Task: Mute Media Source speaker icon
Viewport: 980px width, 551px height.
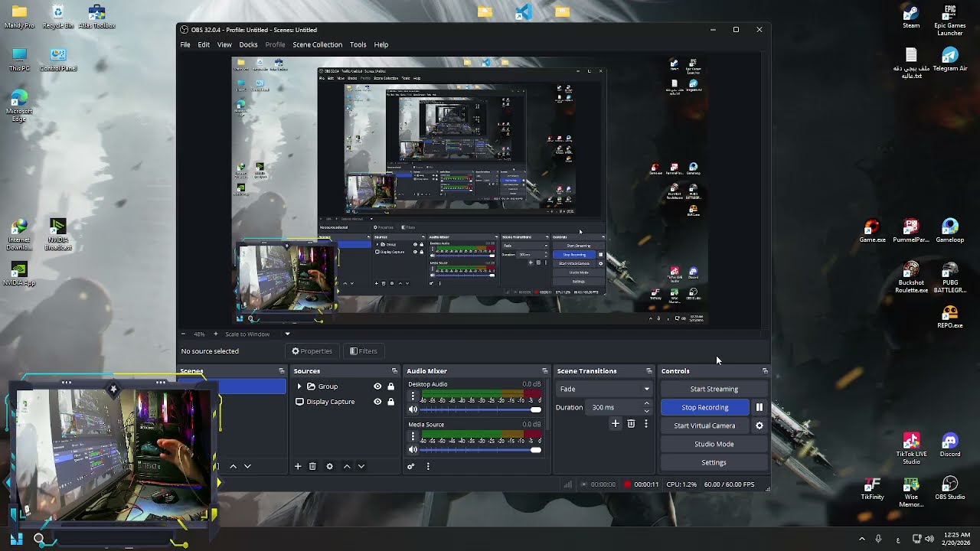Action: [413, 449]
